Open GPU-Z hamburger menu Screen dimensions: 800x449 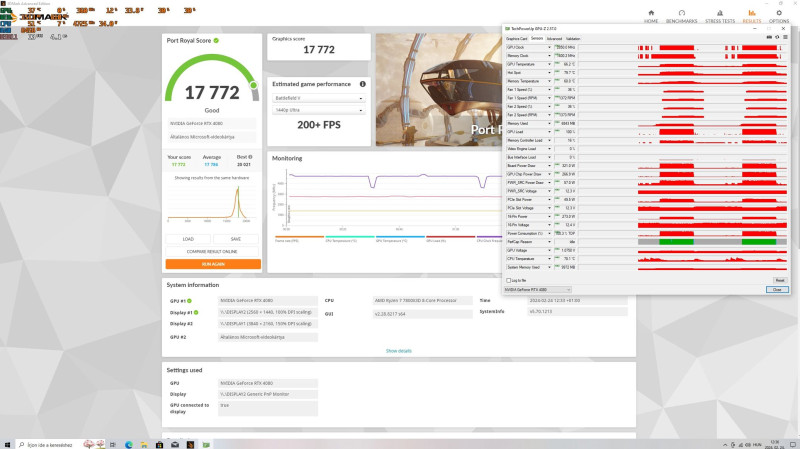785,37
